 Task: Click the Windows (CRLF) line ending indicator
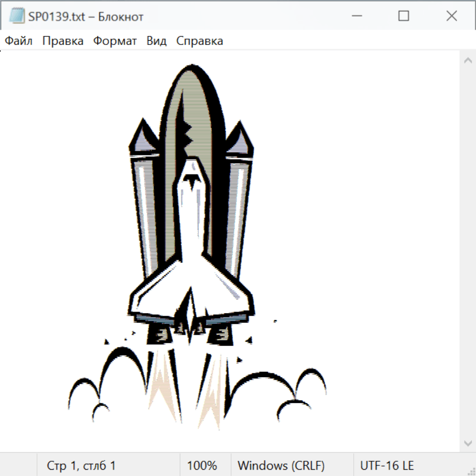(x=281, y=465)
